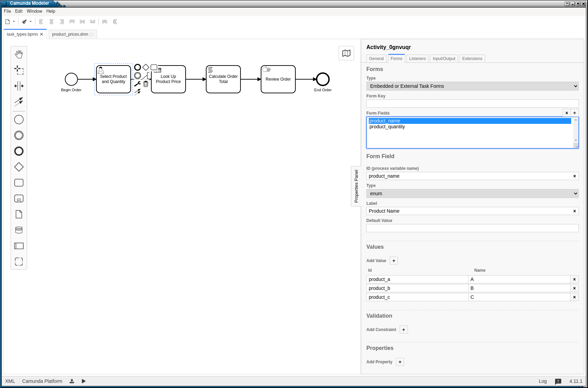This screenshot has width=588, height=388.
Task: Toggle the Properties Panel side handle
Action: tap(356, 186)
